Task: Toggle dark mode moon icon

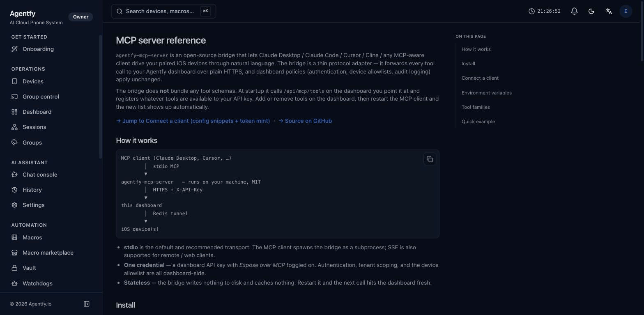Action: (591, 11)
